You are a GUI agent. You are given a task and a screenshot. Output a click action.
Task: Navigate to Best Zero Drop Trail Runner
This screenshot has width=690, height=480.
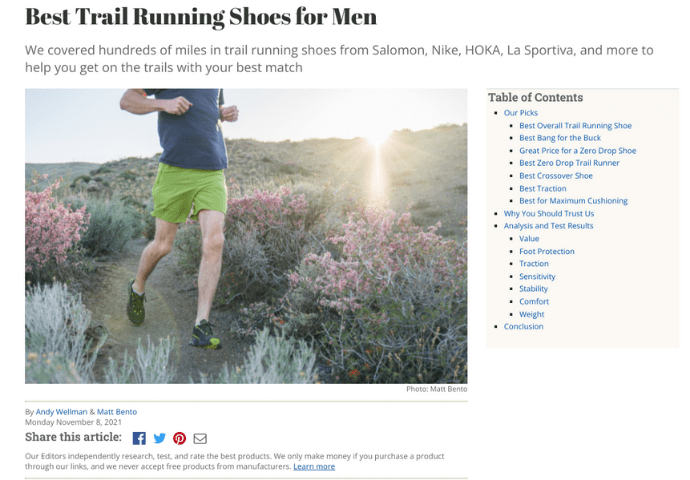[569, 163]
